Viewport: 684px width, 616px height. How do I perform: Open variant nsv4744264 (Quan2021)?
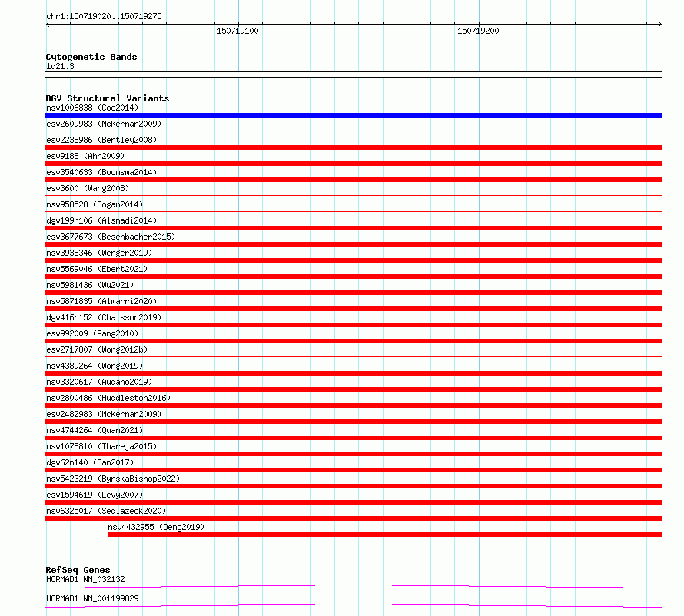(95, 430)
